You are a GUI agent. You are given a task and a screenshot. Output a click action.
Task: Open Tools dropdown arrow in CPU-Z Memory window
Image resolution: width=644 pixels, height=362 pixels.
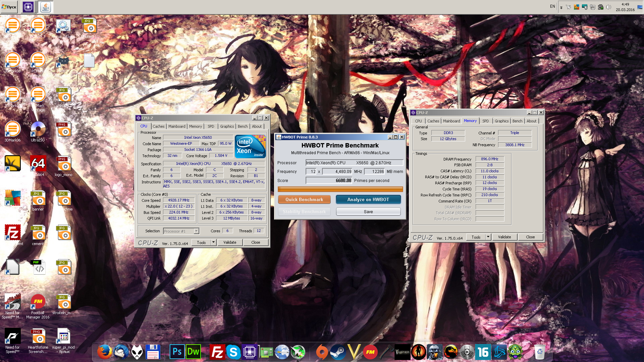(488, 237)
